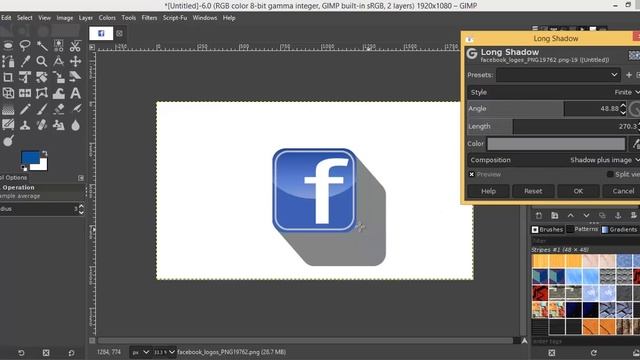Reset colors to default black and white
640x360 pixels.
point(24,168)
